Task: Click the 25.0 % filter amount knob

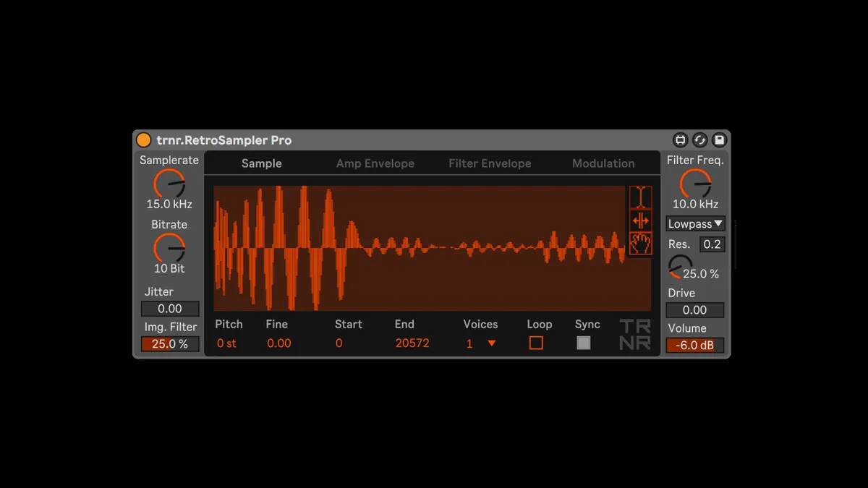Action: pyautogui.click(x=678, y=267)
